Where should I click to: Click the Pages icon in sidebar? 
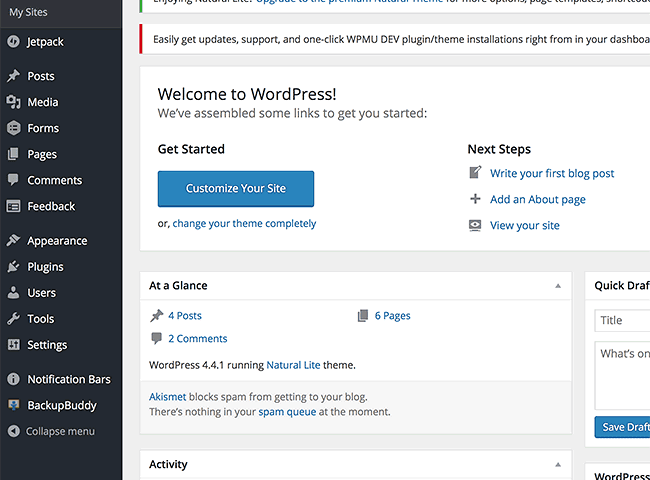pyautogui.click(x=13, y=154)
